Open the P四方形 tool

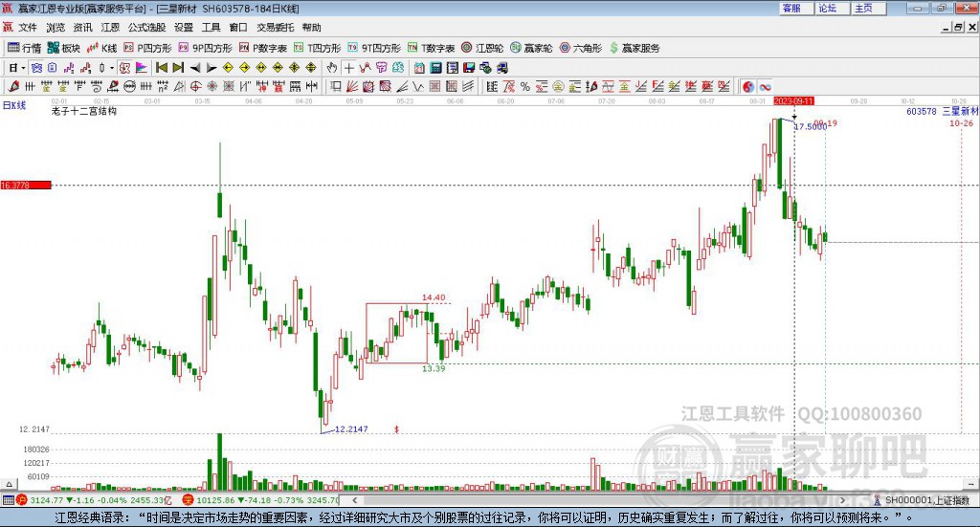146,48
